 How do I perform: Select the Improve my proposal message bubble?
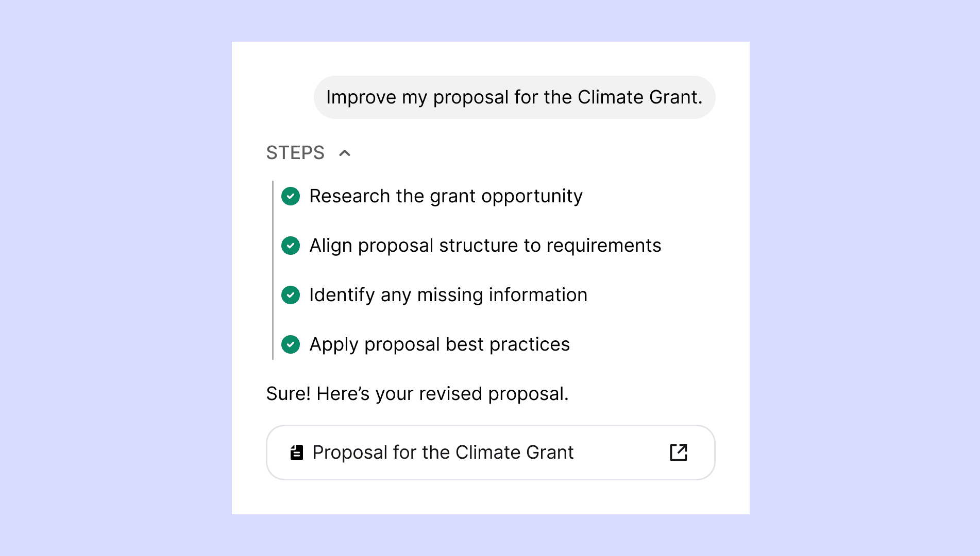[515, 97]
